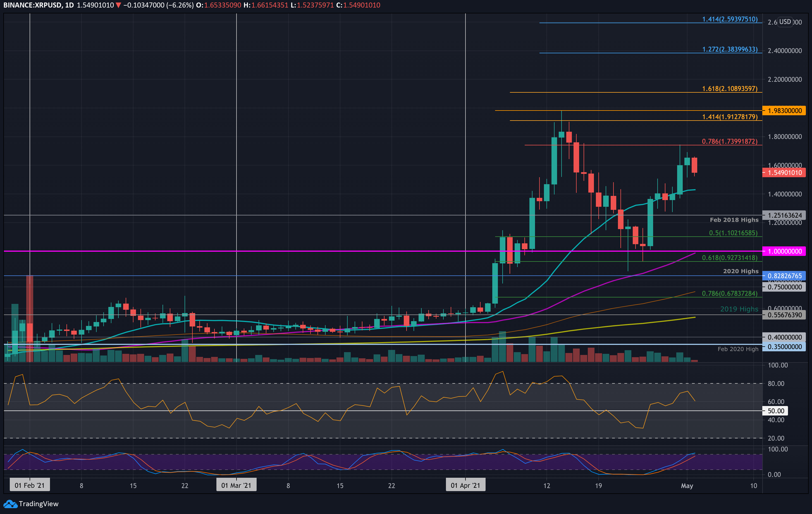This screenshot has height=514, width=812.
Task: Click the tall red volume bar at 01 Feb
Action: click(30, 318)
